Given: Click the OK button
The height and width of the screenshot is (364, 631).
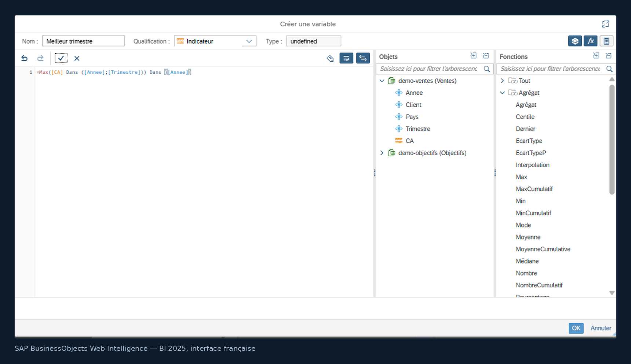Looking at the screenshot, I should [576, 328].
